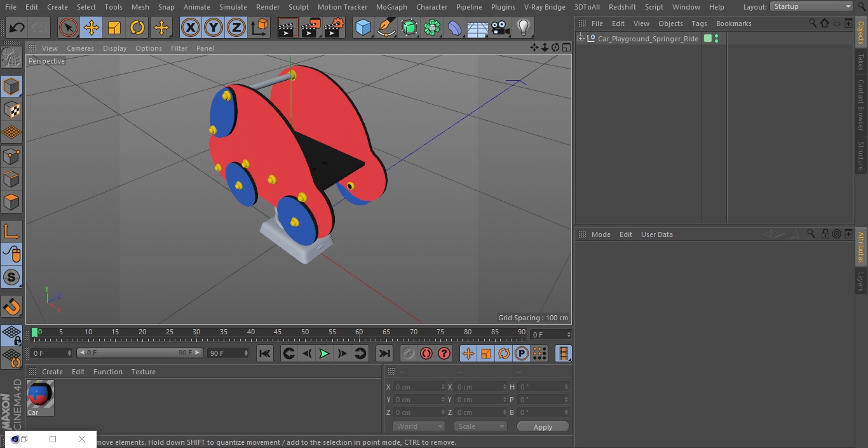
Task: Open Objects panel Bookmarks menu
Action: click(733, 24)
